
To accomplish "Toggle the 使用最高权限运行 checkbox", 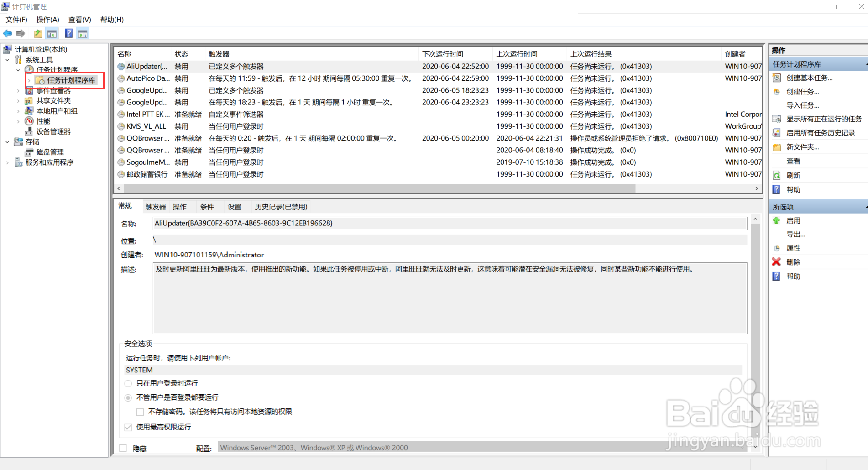I will click(128, 427).
